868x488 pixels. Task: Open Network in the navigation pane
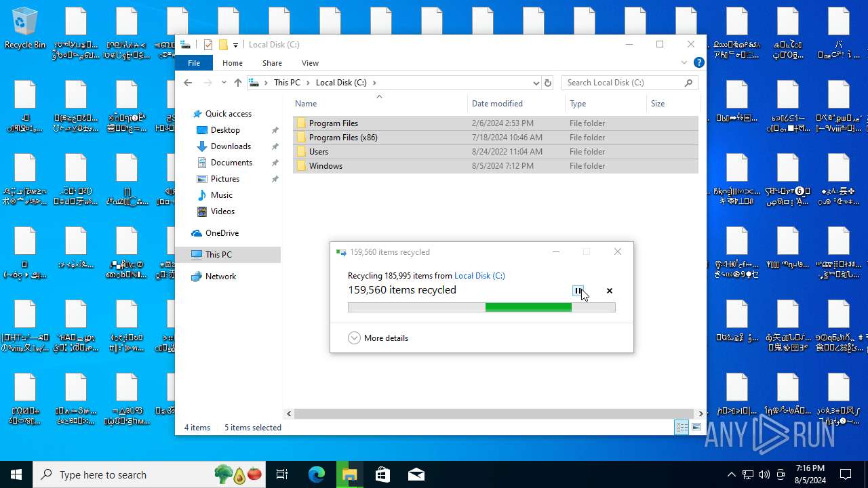tap(220, 277)
